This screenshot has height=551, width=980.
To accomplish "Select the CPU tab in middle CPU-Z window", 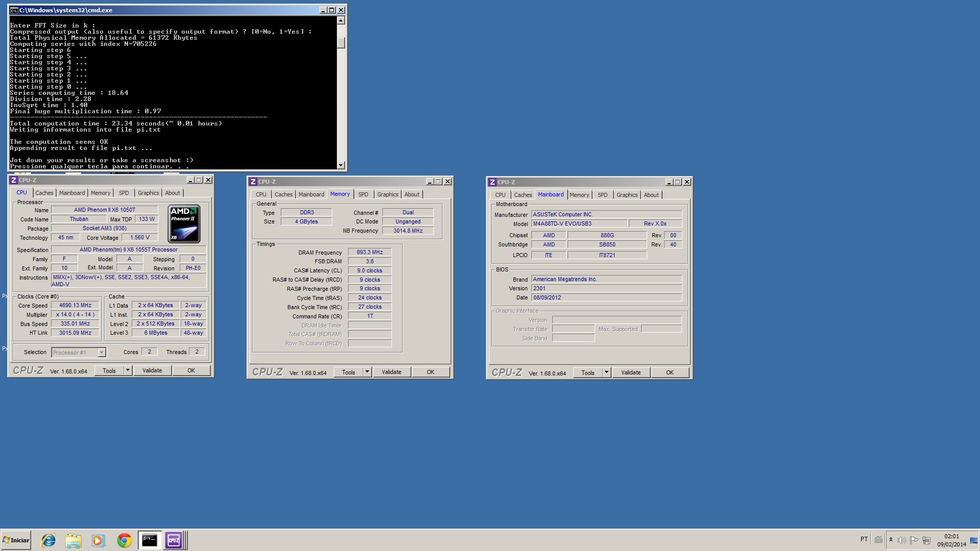I will coord(261,194).
